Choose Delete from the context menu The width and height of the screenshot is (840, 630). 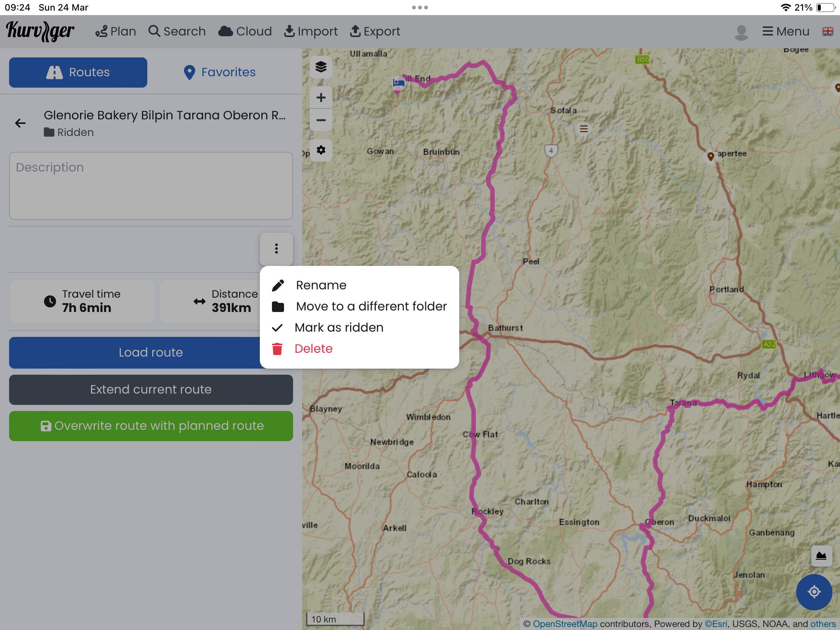click(x=313, y=349)
